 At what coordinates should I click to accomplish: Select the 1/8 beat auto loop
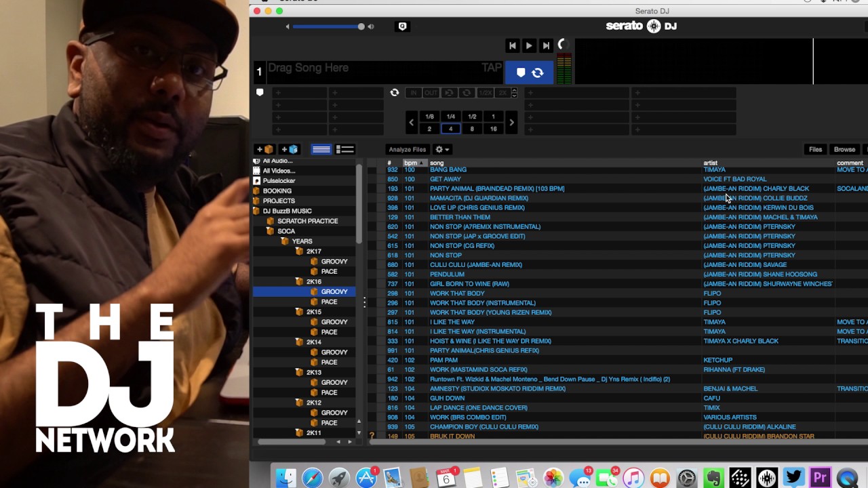click(429, 117)
